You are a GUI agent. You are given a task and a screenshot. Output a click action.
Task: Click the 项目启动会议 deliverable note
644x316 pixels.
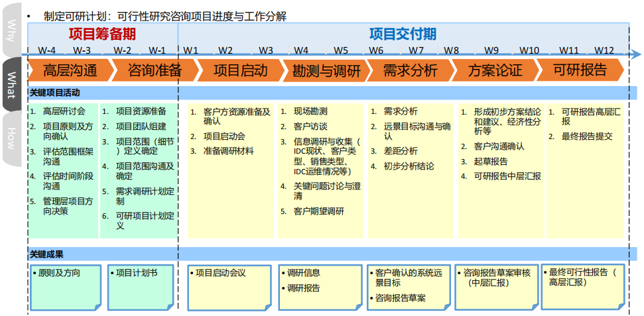pos(229,288)
